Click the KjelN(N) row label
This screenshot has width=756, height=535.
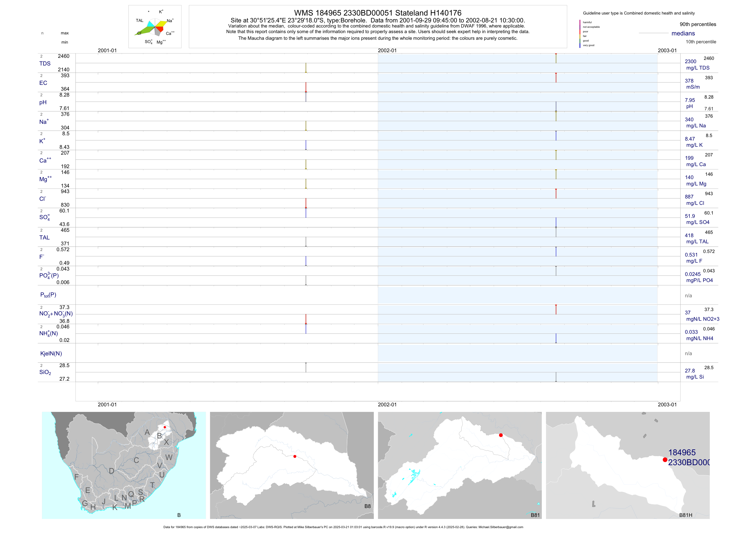click(x=51, y=354)
